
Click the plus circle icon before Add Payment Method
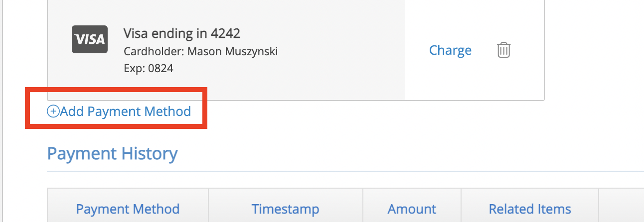click(x=52, y=111)
